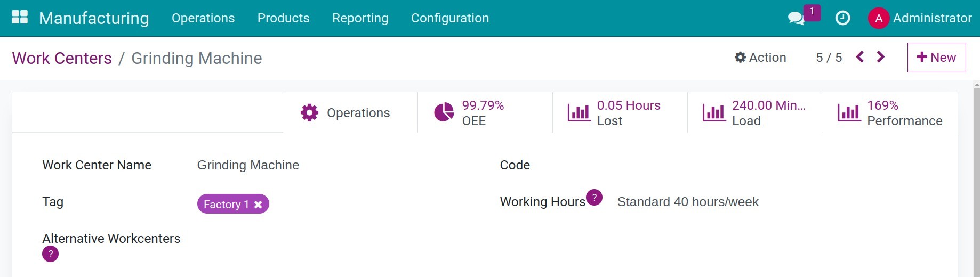Open the Standard 40 hours/week dropdown
The image size is (980, 277).
tap(773, 202)
